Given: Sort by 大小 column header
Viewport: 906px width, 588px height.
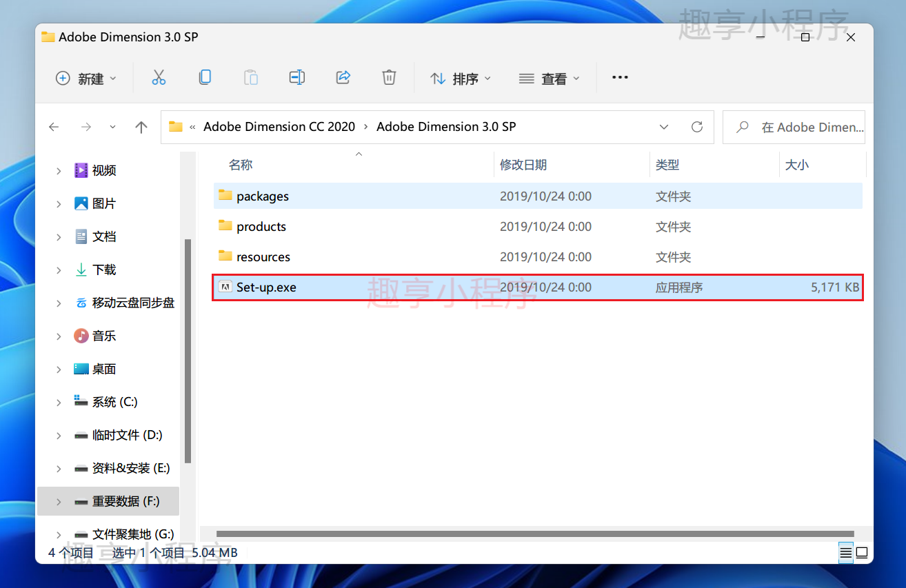Looking at the screenshot, I should click(x=797, y=165).
